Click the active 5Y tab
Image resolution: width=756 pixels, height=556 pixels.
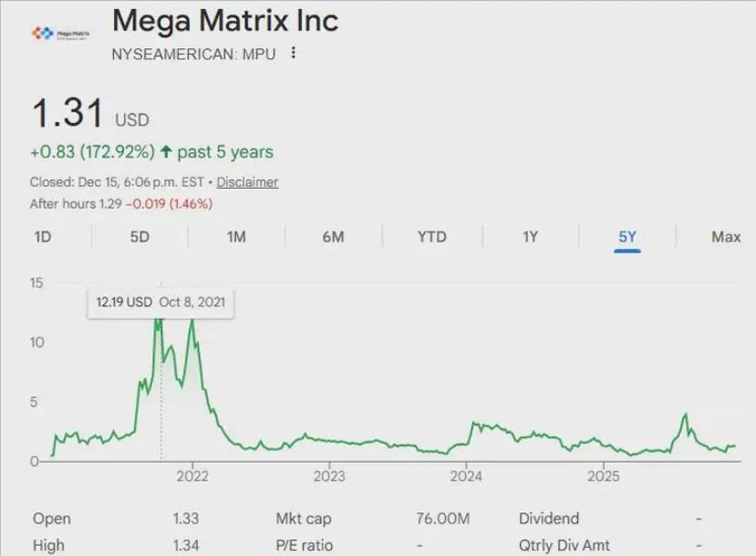pyautogui.click(x=627, y=237)
